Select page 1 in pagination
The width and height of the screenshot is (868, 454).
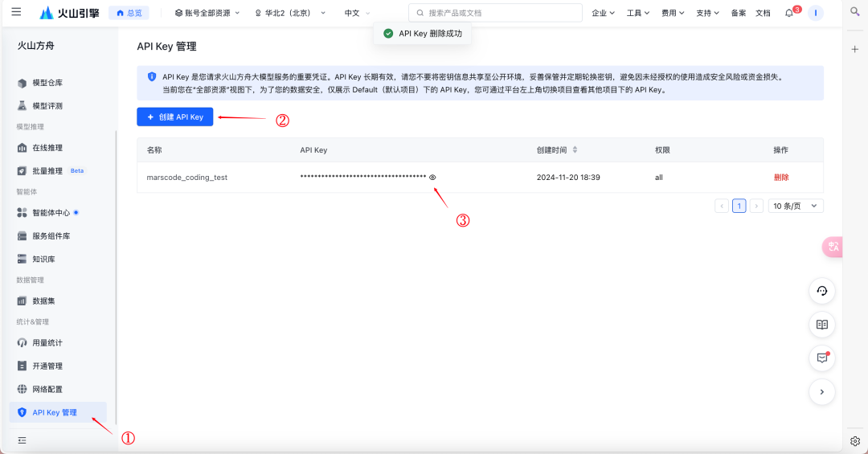point(739,206)
